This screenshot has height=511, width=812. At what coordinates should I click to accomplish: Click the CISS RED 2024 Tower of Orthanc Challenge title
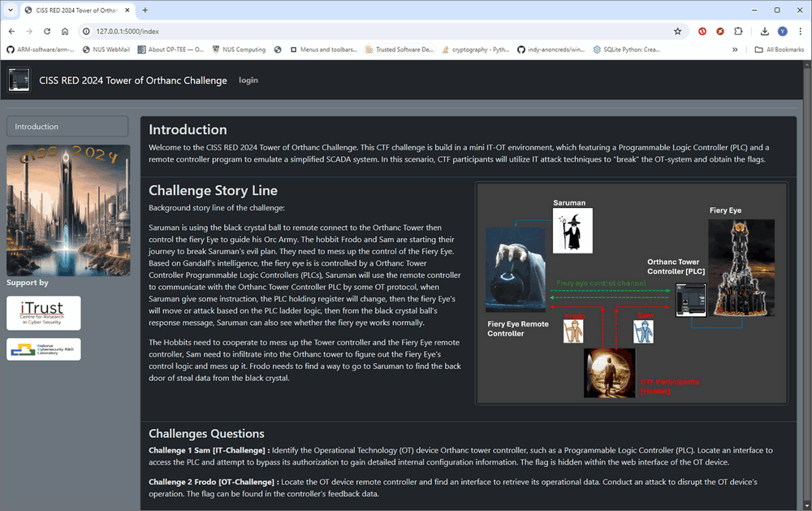point(133,80)
